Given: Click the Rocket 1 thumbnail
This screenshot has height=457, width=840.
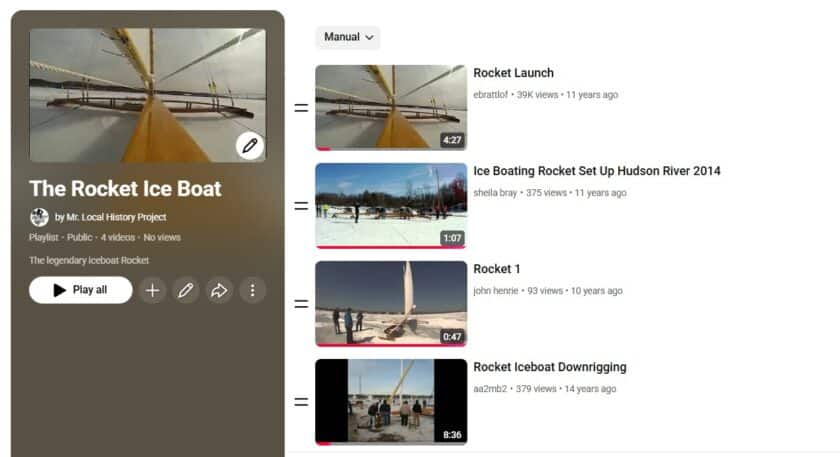Looking at the screenshot, I should (391, 304).
